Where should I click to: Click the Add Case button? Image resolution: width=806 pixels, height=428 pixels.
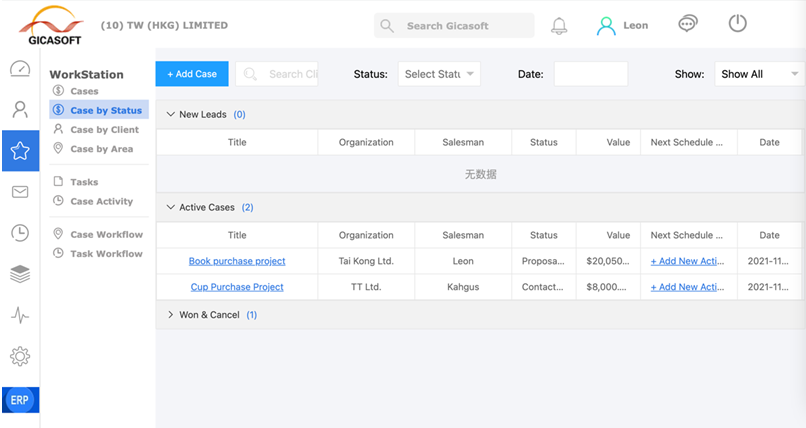[192, 74]
